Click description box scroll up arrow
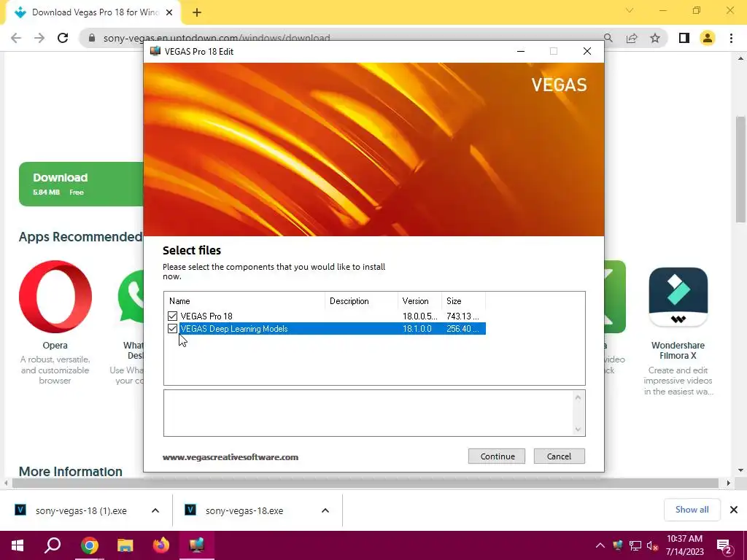Screen dimensions: 747x560 [x=578, y=397]
